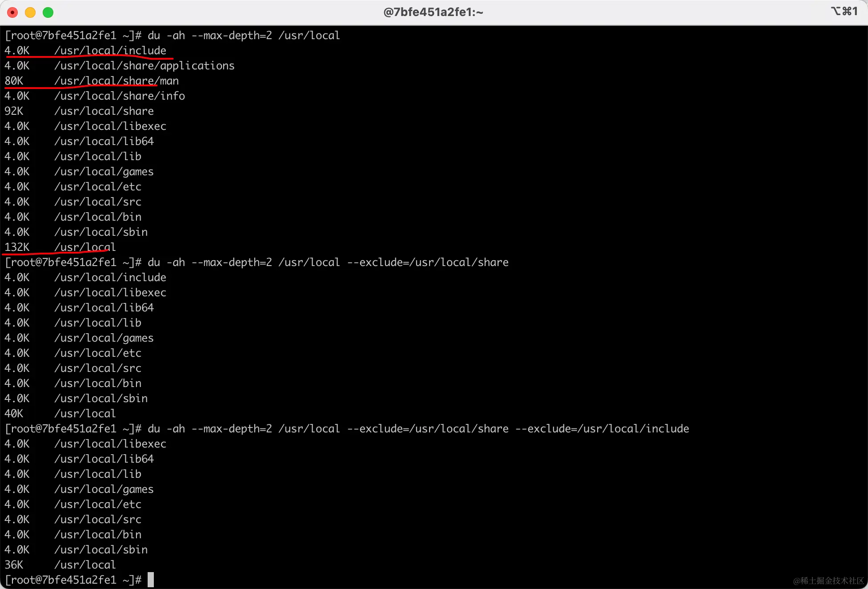
Task: Click the green fullscreen window button
Action: coord(48,12)
